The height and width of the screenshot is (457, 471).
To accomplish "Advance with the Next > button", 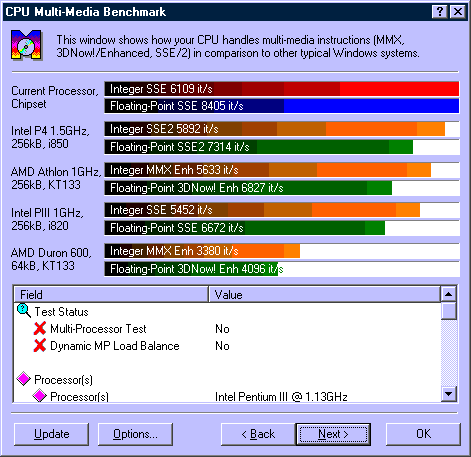I will point(333,434).
